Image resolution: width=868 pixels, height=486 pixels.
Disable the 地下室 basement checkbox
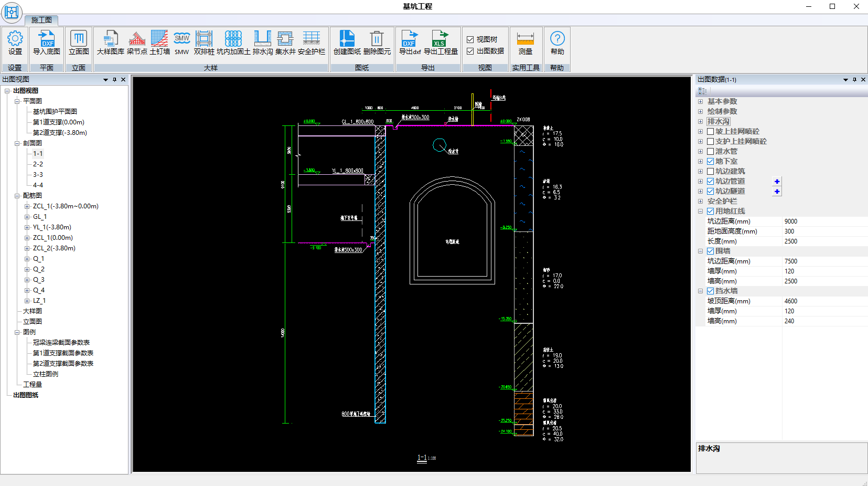pos(710,161)
